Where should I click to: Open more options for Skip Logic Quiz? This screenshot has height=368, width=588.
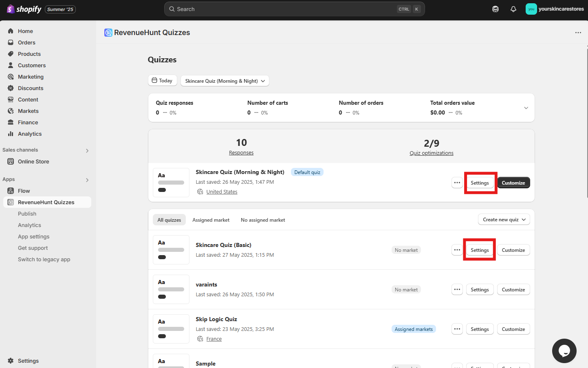coord(457,329)
